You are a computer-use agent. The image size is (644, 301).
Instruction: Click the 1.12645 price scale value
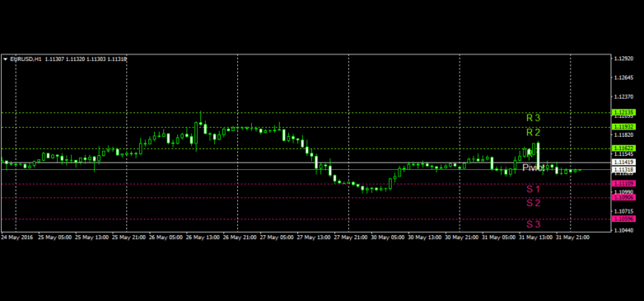click(623, 78)
